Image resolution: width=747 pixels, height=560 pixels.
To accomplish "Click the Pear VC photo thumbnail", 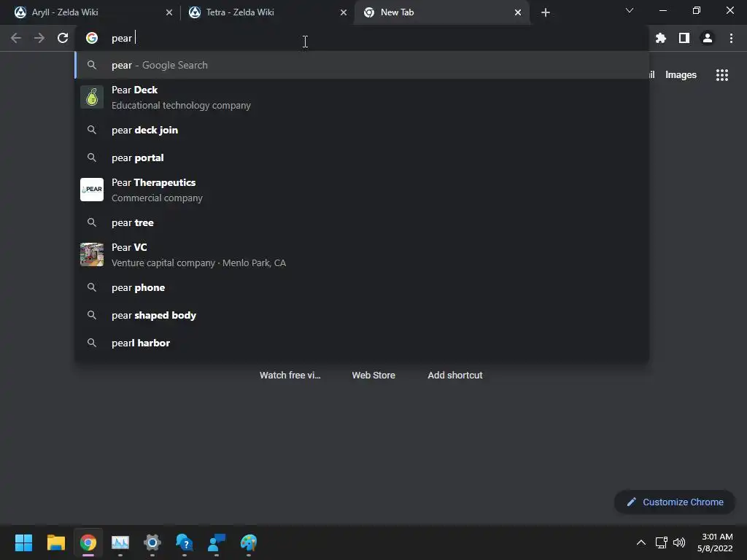I will pos(92,254).
